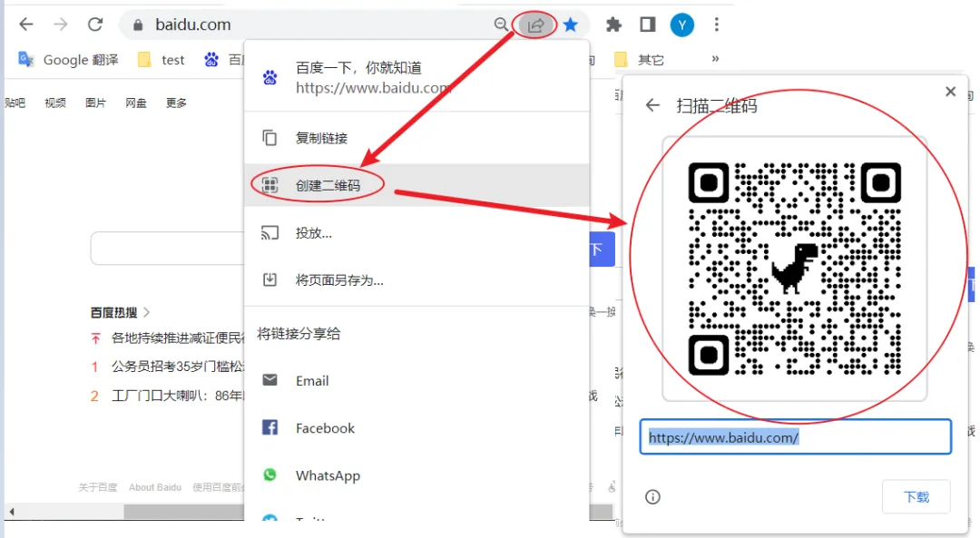
Task: Expand the » bookmarks overflow chevron
Action: click(714, 58)
